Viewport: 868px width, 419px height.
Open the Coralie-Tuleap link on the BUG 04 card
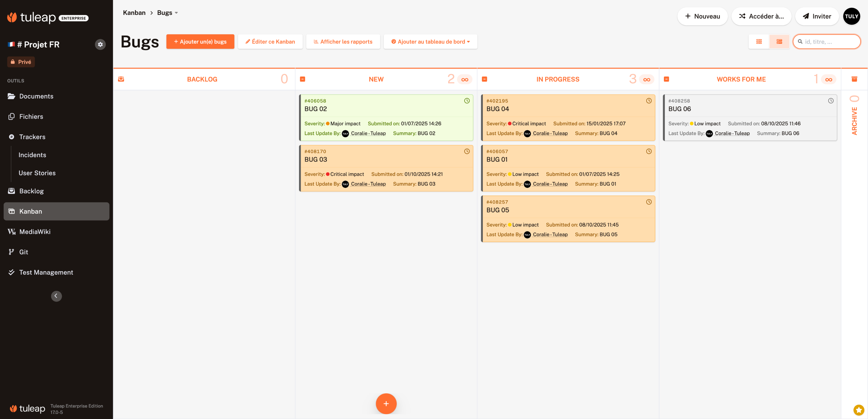pos(550,133)
